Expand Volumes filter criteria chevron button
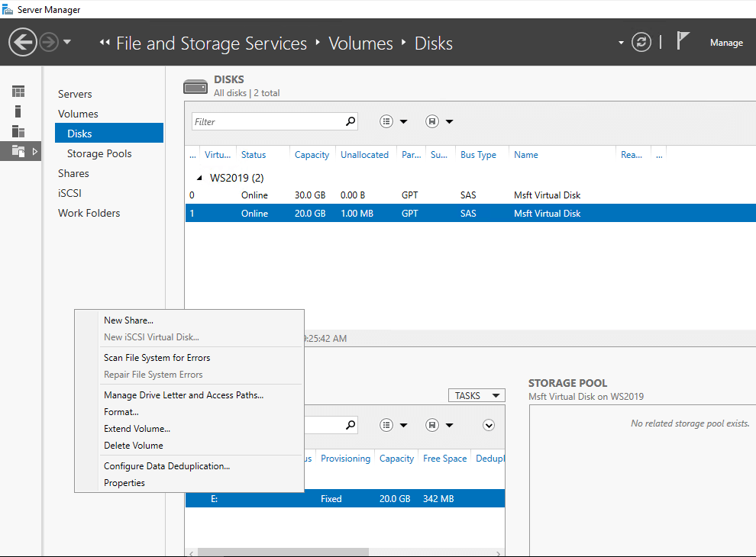 [x=489, y=425]
